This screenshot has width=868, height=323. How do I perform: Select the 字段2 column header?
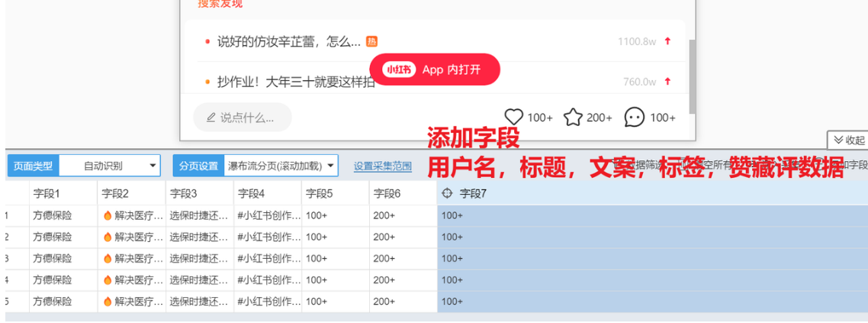point(132,193)
